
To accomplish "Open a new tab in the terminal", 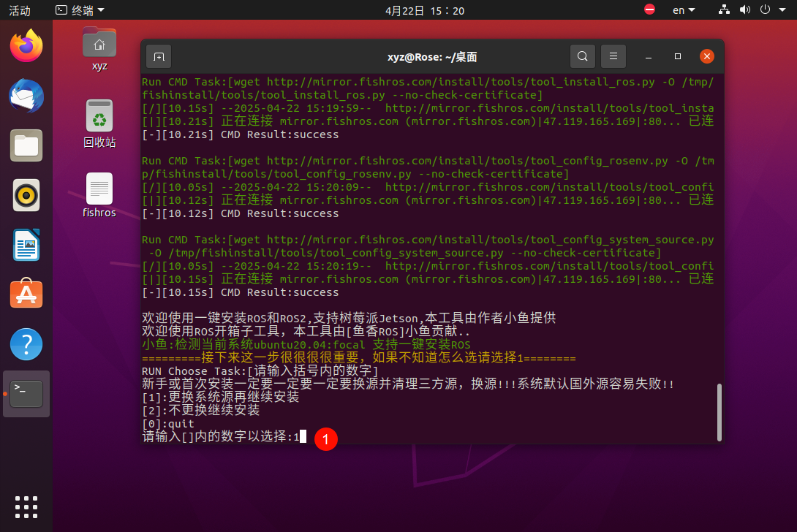I will coord(159,56).
